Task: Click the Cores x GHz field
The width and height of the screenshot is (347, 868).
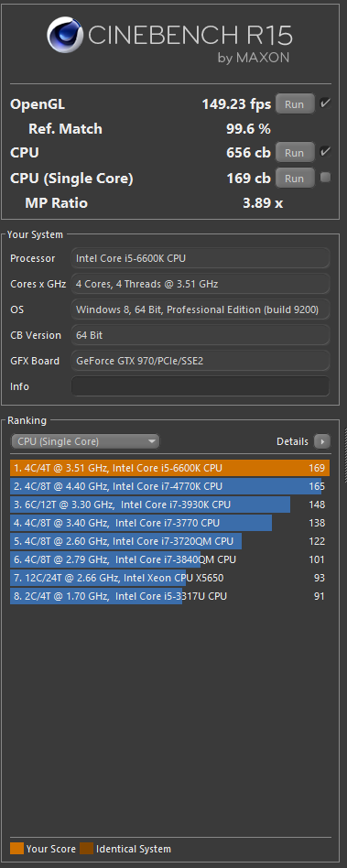Action: (201, 284)
